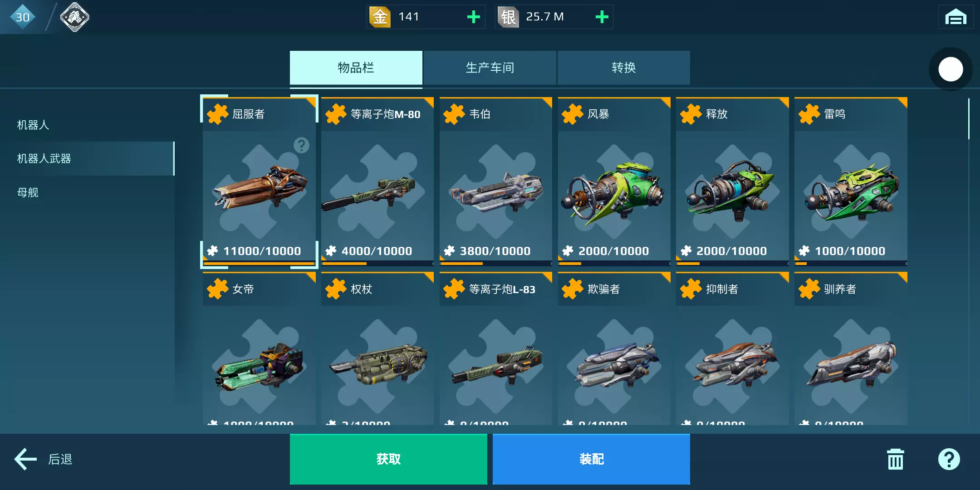
Task: Switch to the 转换 tab
Action: point(624,68)
